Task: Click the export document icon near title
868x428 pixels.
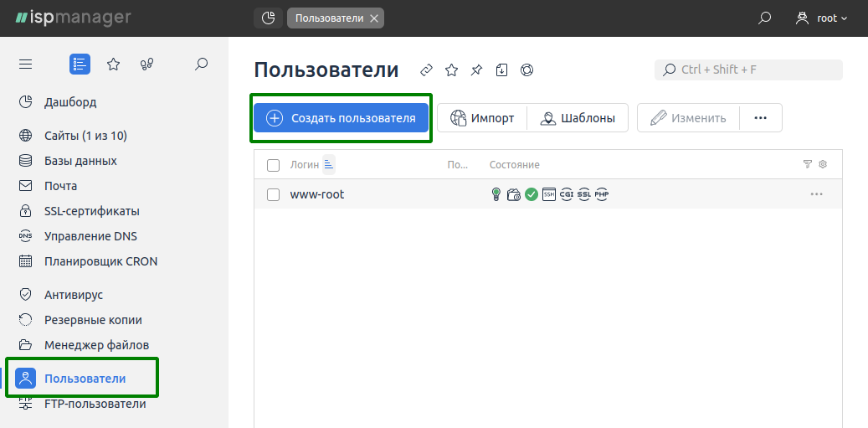Action: click(501, 70)
